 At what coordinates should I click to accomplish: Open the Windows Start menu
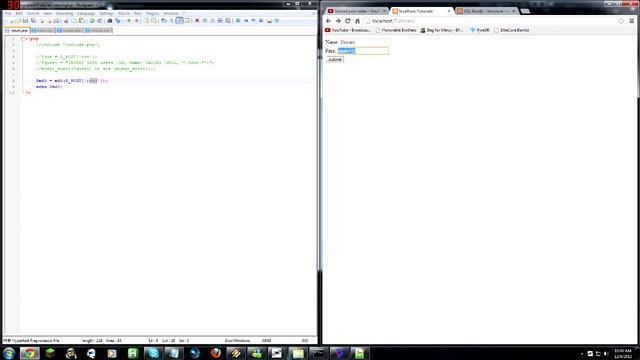(9, 353)
